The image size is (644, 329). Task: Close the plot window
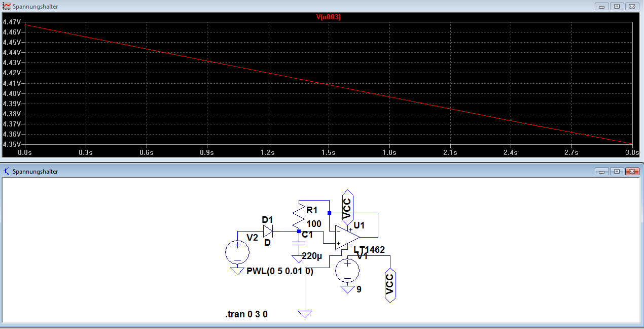[632, 7]
